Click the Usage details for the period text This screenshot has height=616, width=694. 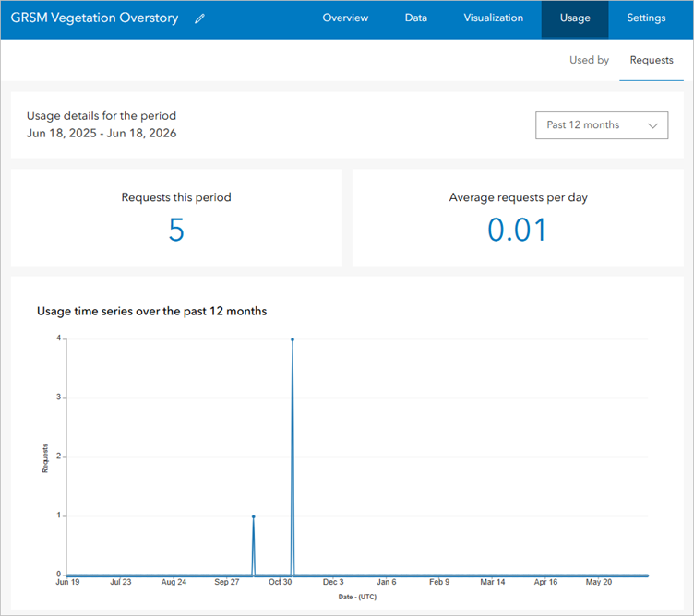click(102, 116)
